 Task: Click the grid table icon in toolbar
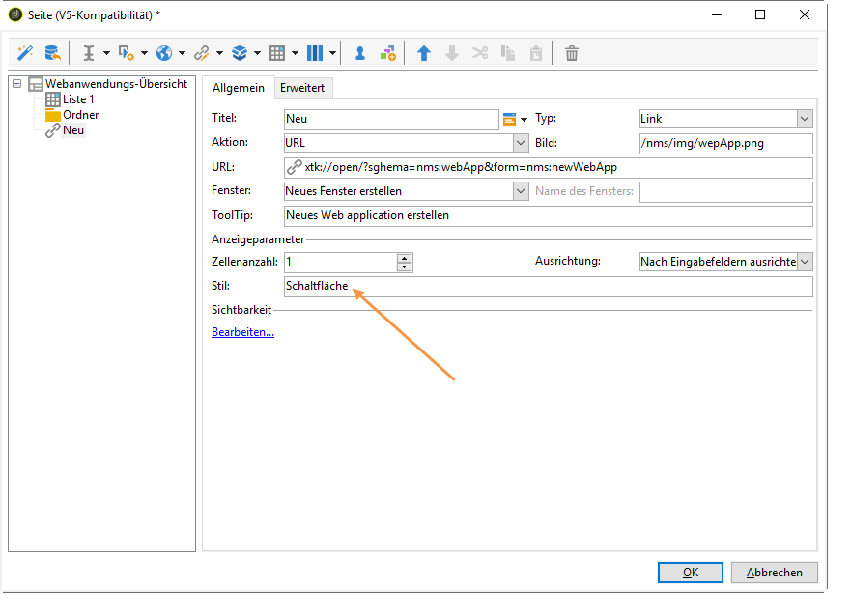coord(277,53)
